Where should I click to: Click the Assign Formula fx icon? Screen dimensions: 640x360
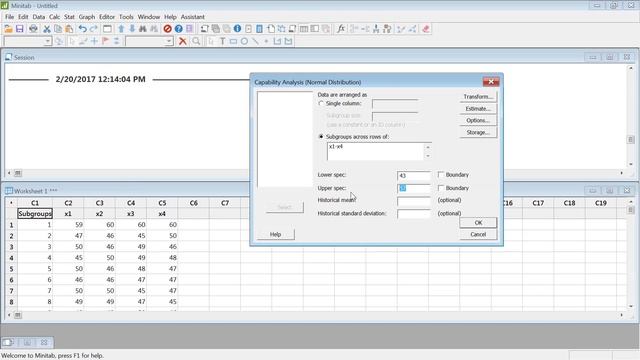click(x=341, y=29)
